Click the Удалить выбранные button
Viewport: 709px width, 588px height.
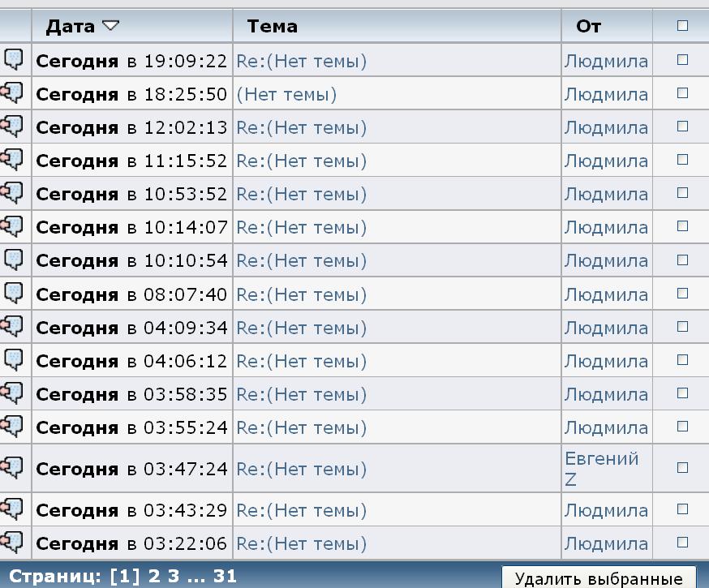(599, 577)
